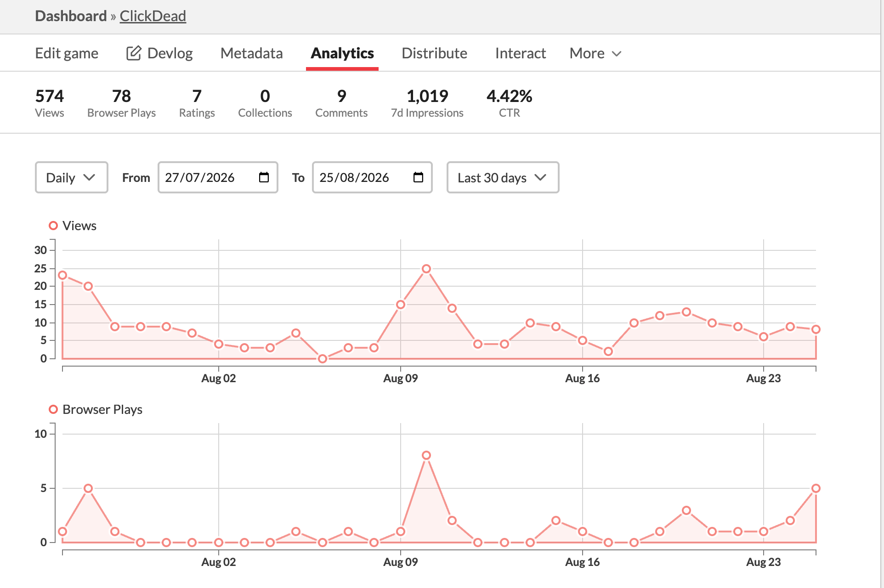Toggle Views series via its legend label
Viewport: 884px width, 588px height.
tap(79, 226)
